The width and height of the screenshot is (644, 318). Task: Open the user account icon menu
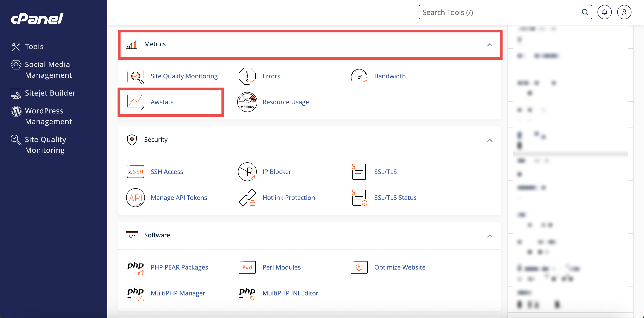[x=624, y=12]
